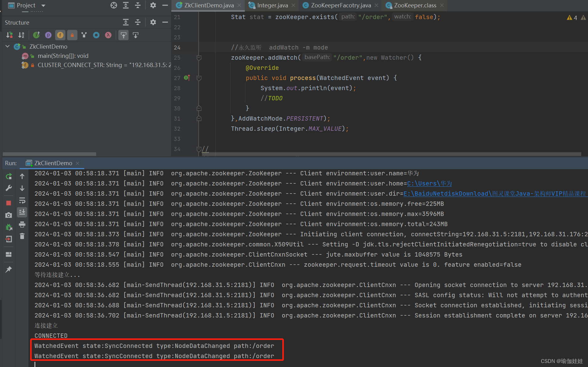The image size is (588, 367).
Task: Toggle soft-wrap in console output
Action: coord(22,201)
